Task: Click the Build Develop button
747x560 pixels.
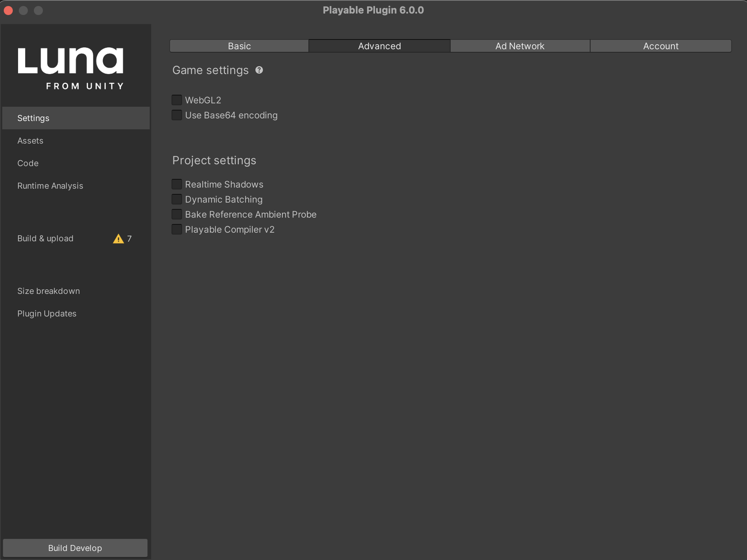Action: pyautogui.click(x=75, y=548)
